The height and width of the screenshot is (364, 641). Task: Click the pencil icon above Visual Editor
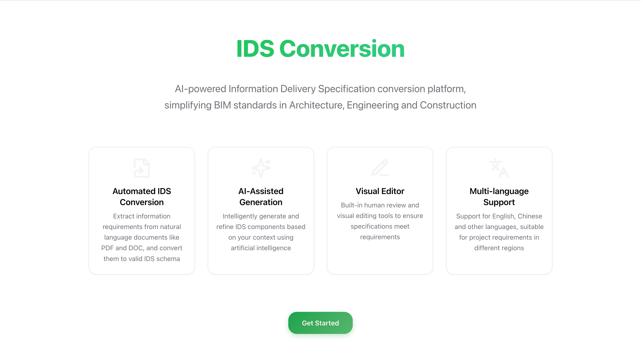point(380,168)
